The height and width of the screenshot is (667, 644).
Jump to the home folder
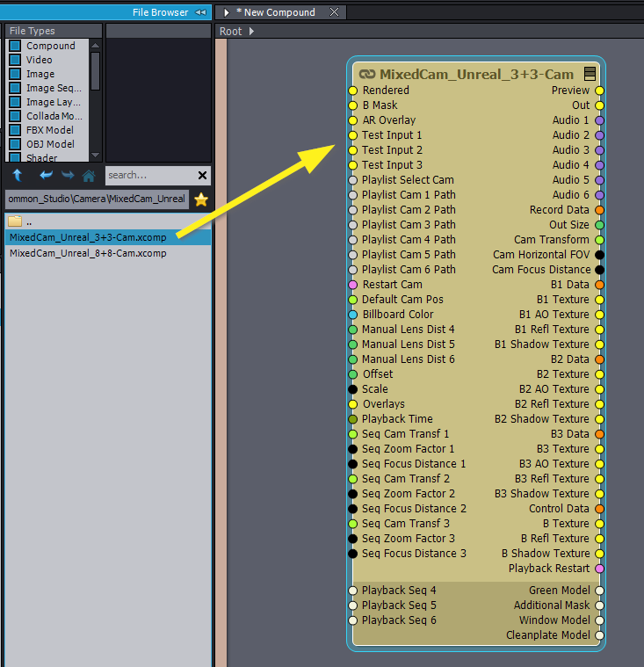[x=89, y=175]
